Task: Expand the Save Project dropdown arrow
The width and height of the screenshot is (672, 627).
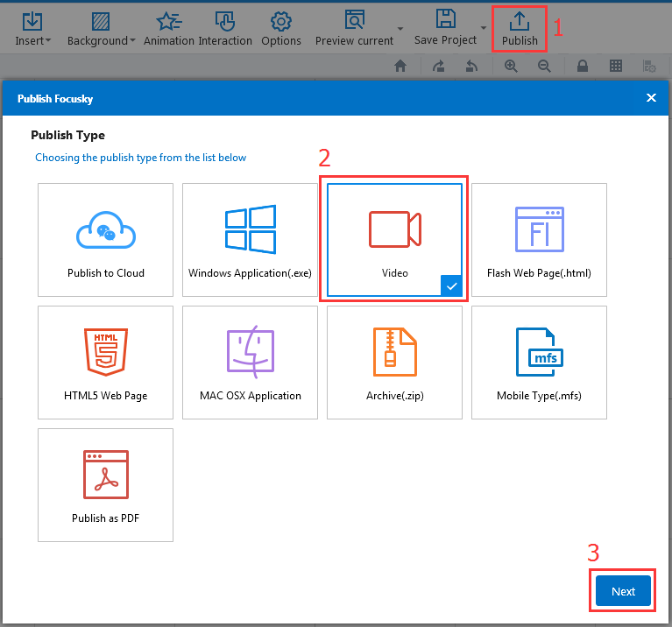Action: [x=484, y=28]
